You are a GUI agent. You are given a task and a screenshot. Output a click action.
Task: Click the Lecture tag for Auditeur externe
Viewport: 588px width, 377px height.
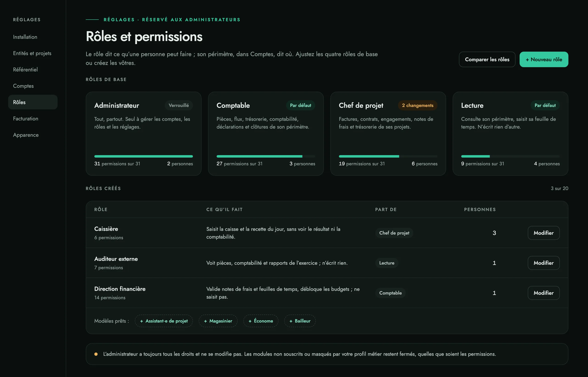coord(387,263)
